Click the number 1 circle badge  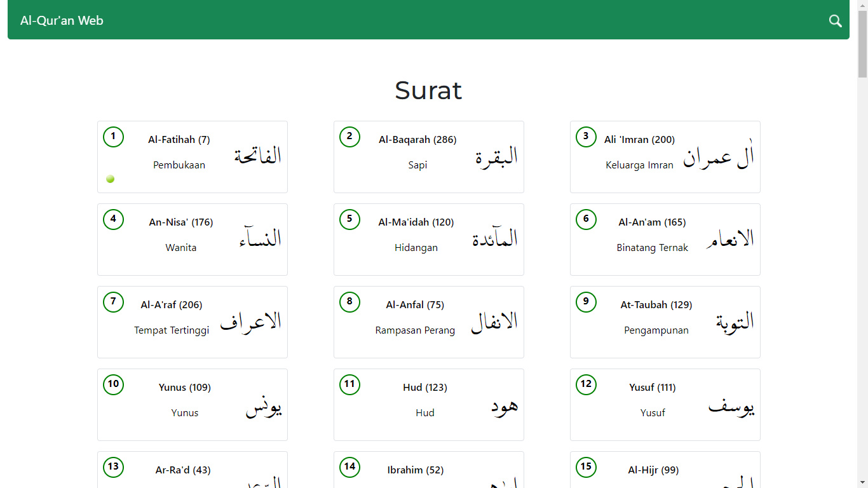click(x=113, y=137)
